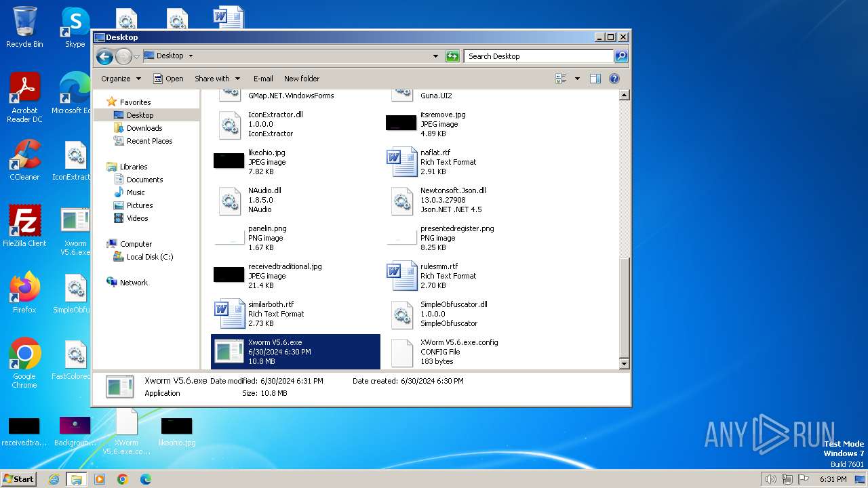This screenshot has width=868, height=488.
Task: Select Newtonsoft.Json.dll file icon
Action: [x=402, y=201]
